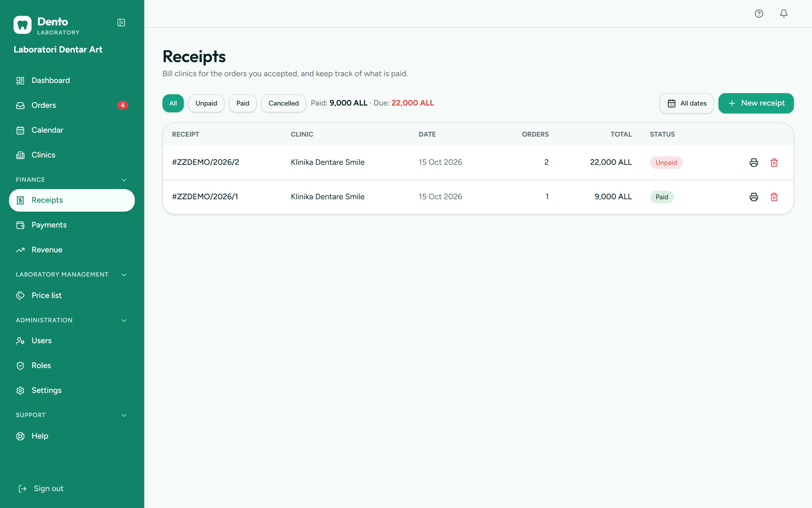Click the Unpaid status badge
This screenshot has width=812, height=508.
coord(666,163)
